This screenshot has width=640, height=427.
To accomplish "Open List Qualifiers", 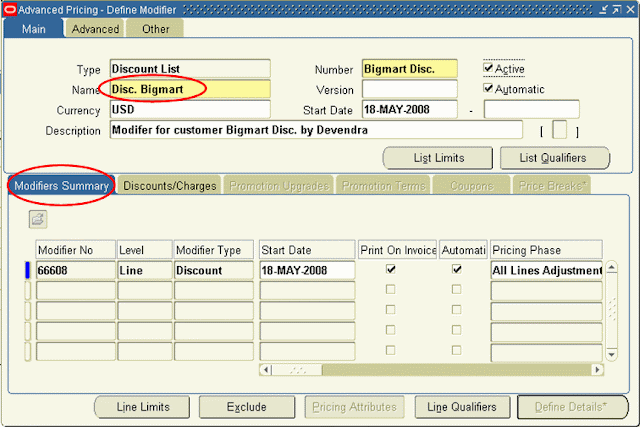I will pos(555,158).
